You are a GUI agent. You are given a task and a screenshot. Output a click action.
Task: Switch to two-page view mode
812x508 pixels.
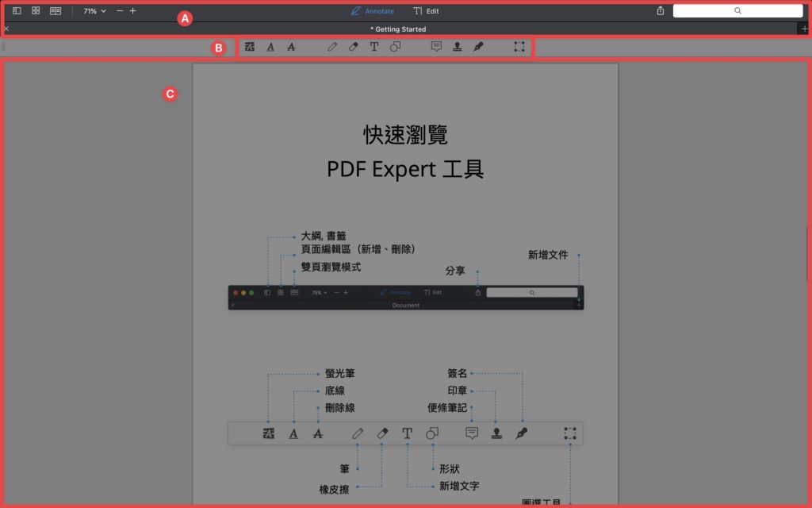(56, 11)
